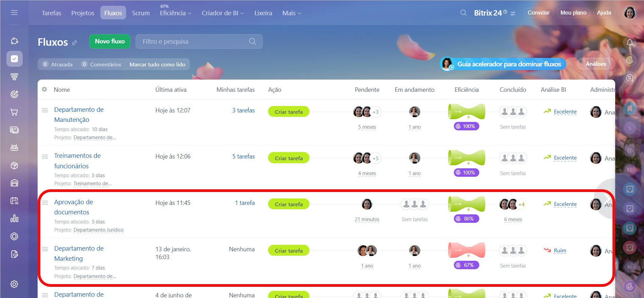Open the bookmark icon in right panel
Image resolution: width=644 pixels, height=298 pixels.
click(x=630, y=109)
